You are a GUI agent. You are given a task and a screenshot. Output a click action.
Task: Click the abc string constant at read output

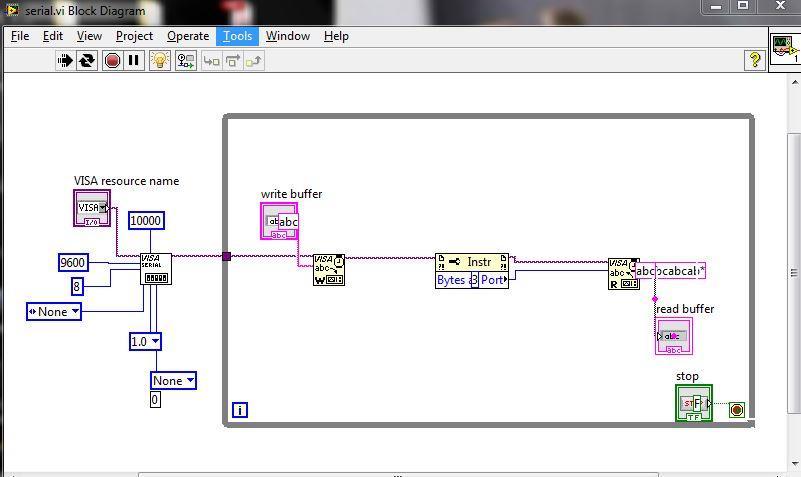[x=670, y=271]
